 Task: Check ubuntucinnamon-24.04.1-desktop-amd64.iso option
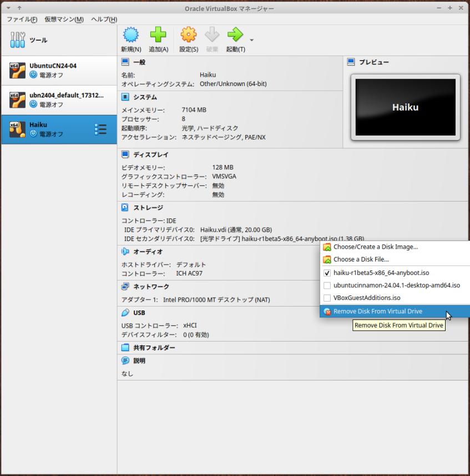pyautogui.click(x=327, y=285)
